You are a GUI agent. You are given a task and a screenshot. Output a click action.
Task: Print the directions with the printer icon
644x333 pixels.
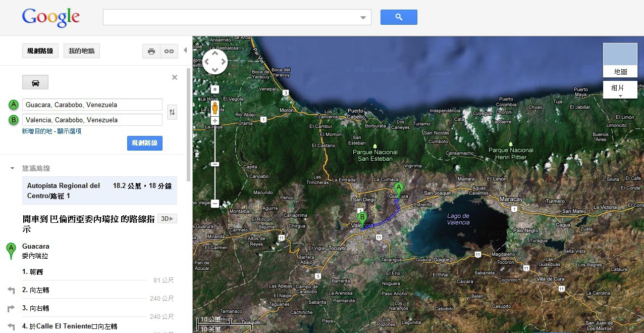tap(151, 51)
